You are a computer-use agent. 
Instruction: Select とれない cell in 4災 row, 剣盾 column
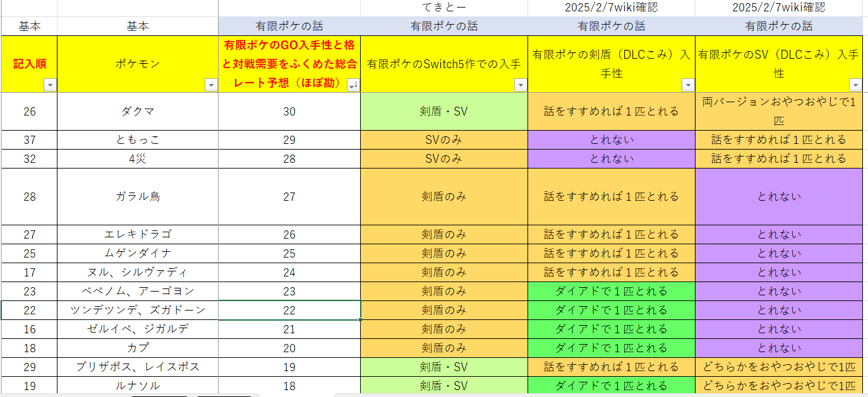click(x=612, y=159)
